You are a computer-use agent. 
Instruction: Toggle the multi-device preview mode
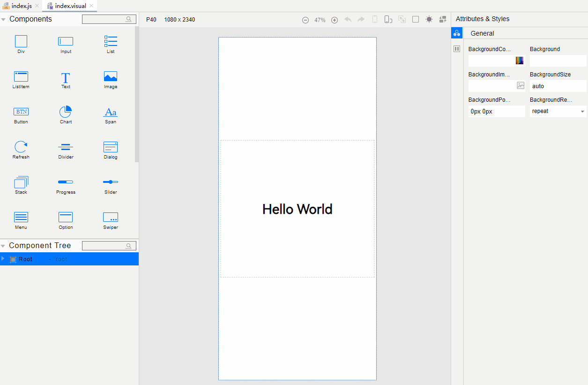tap(388, 20)
